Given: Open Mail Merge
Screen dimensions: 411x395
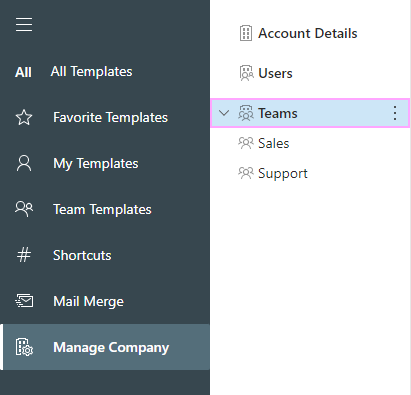Looking at the screenshot, I should [x=88, y=302].
